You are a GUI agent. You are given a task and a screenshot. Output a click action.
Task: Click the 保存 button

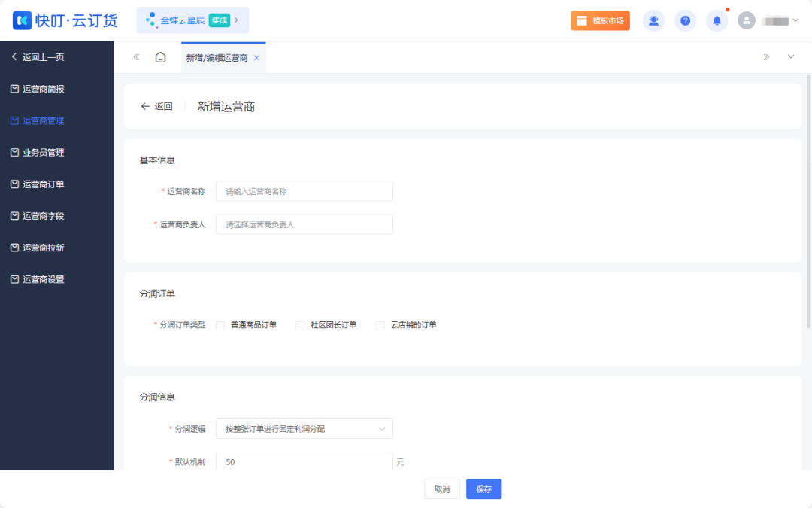[x=483, y=489]
